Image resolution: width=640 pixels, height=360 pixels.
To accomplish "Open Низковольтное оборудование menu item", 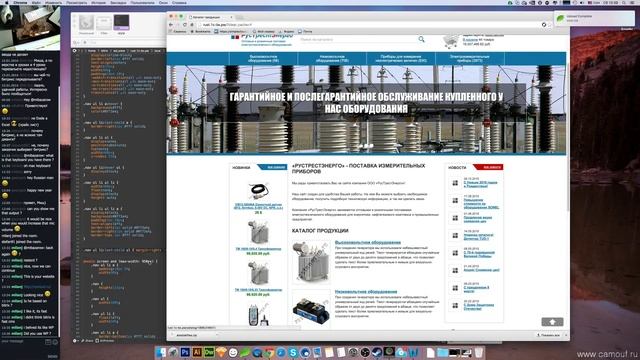I will coord(332,58).
